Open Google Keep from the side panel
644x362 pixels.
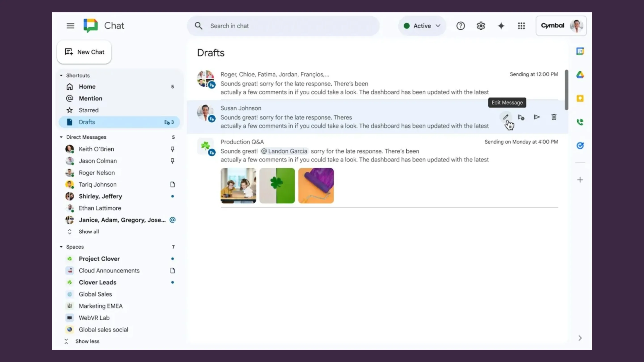580,98
